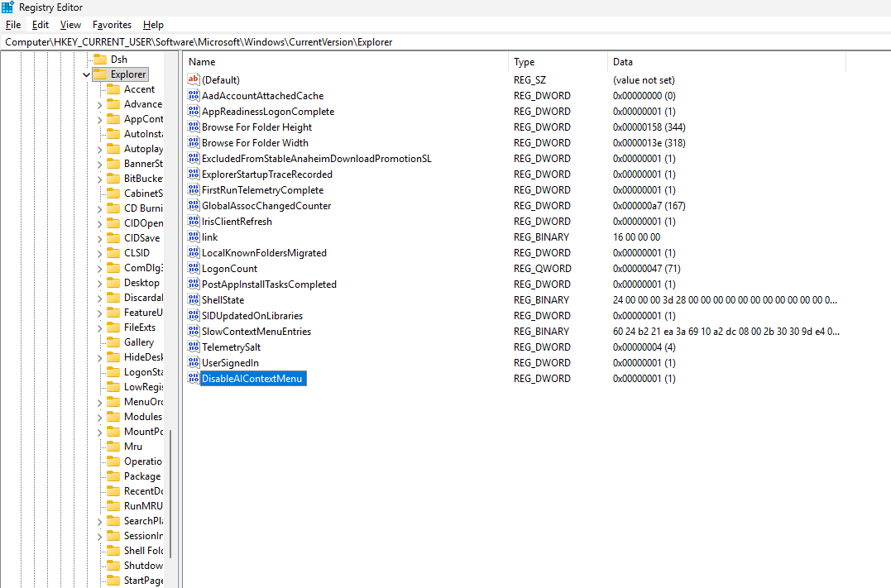This screenshot has height=588, width=891.
Task: Click the (Default) string value icon
Action: pyautogui.click(x=194, y=80)
